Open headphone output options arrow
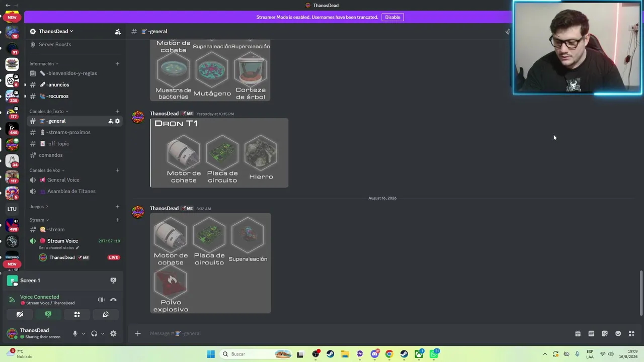 [102, 333]
